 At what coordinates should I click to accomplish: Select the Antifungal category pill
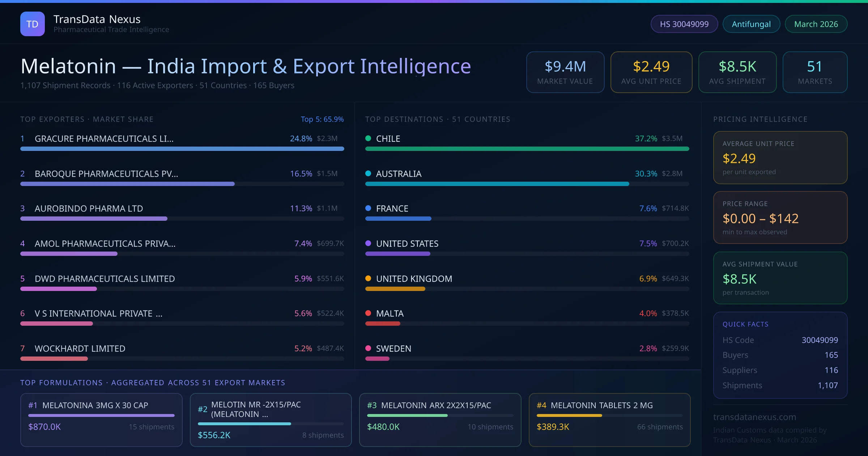(x=751, y=24)
